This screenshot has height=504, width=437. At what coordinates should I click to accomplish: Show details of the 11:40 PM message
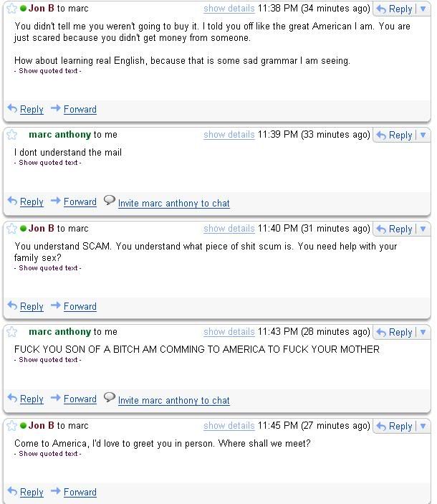coord(229,229)
